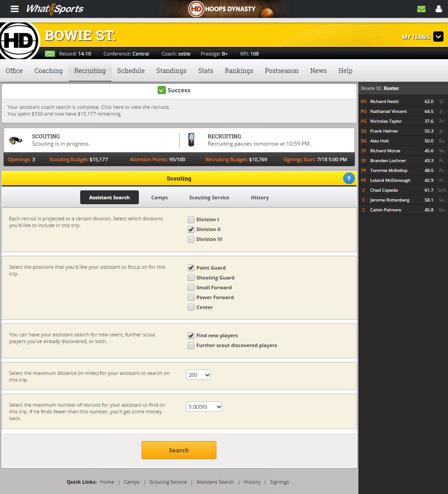Click the scouting binoculars icon
Image resolution: width=448 pixels, height=494 pixels.
click(x=16, y=140)
